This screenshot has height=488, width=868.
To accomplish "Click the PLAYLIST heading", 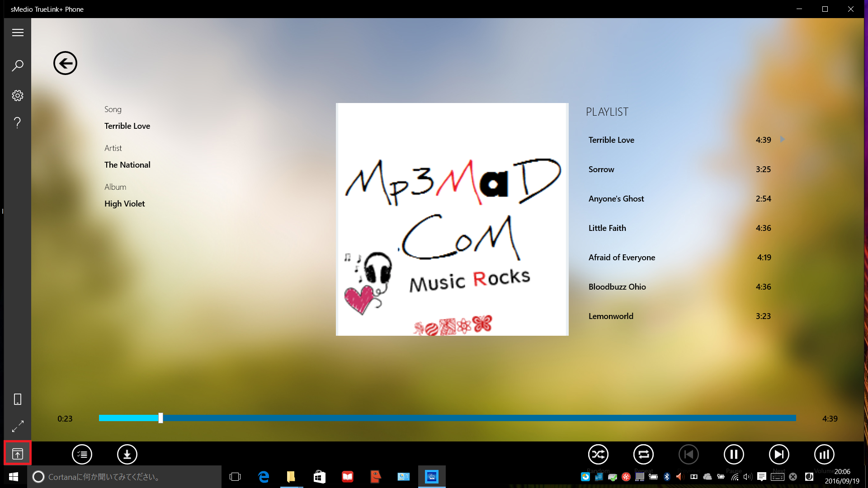I will (x=607, y=112).
